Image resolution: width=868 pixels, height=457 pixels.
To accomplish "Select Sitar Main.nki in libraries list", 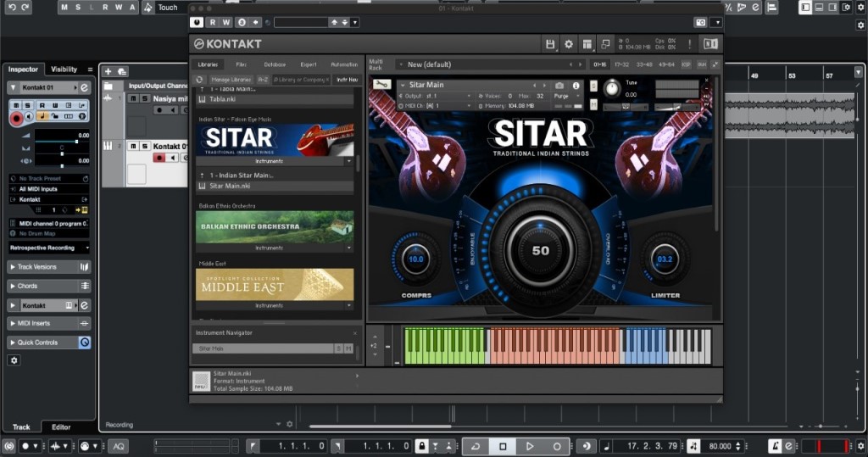I will click(x=275, y=187).
